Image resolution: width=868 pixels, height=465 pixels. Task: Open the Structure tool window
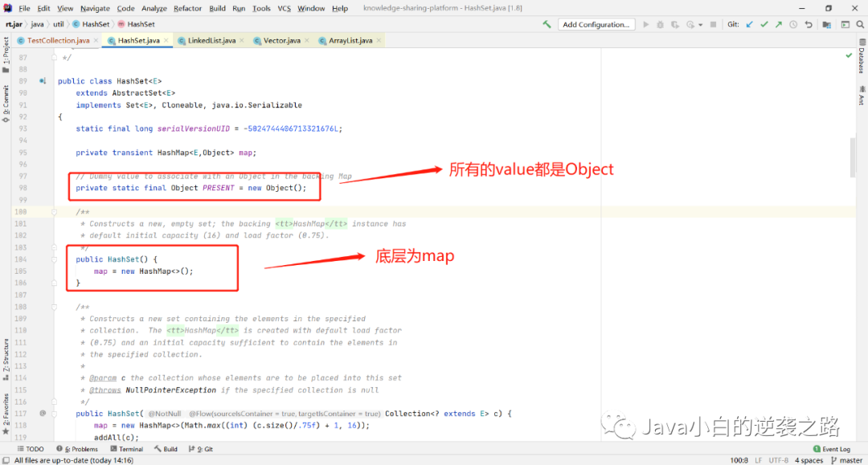[6, 360]
